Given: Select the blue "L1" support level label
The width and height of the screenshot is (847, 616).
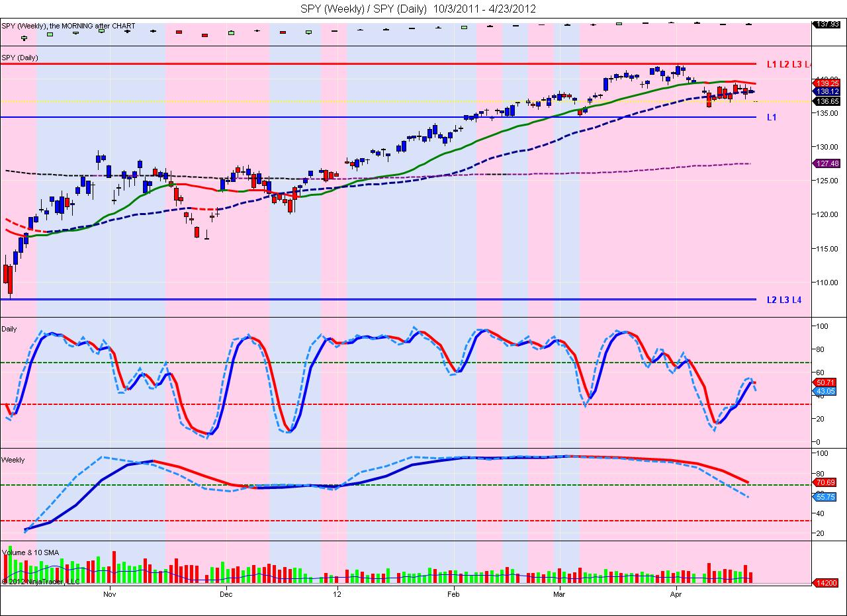Looking at the screenshot, I should [x=772, y=117].
